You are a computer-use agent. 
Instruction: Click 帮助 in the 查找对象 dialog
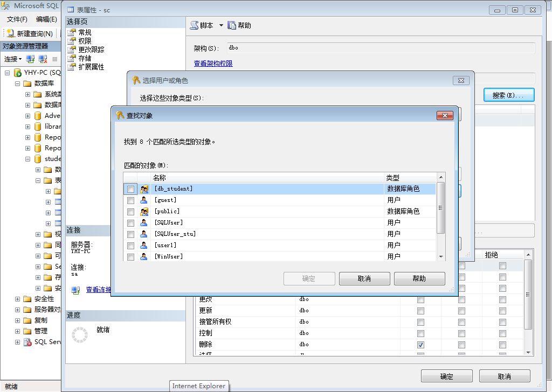(419, 278)
